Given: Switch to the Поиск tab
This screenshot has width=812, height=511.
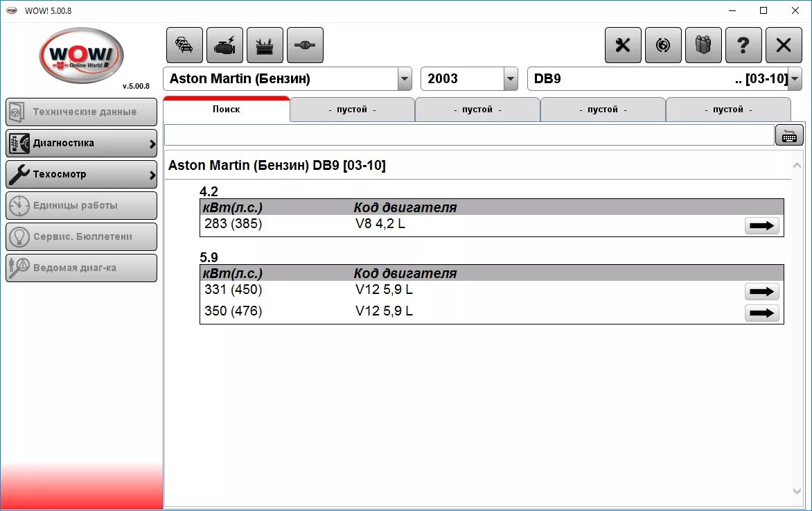Looking at the screenshot, I should pyautogui.click(x=227, y=110).
